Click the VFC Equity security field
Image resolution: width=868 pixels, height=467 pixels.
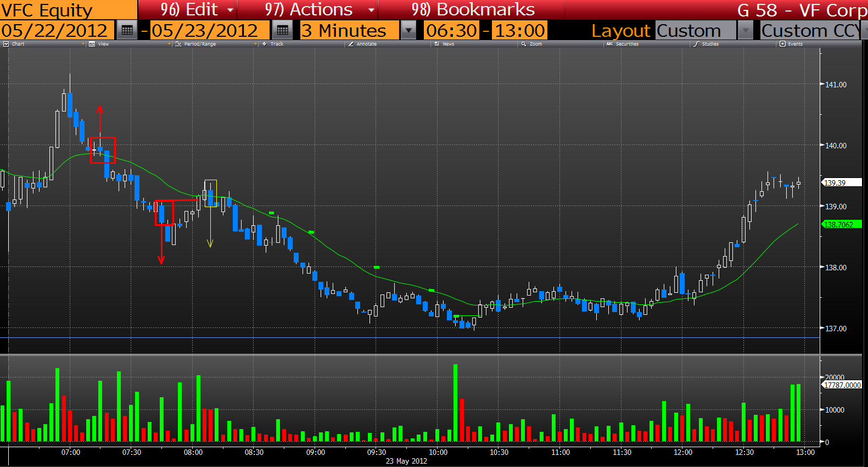click(x=69, y=10)
